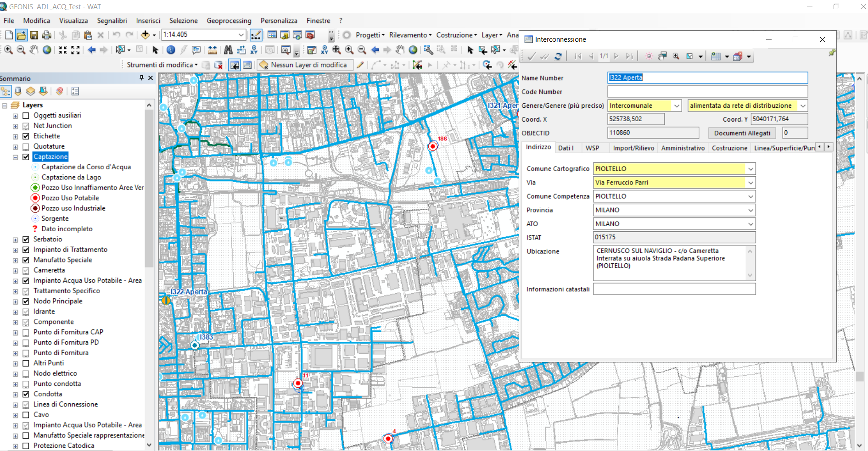Select the Pan hand tool
Screen dimensions: 868x451
pyautogui.click(x=34, y=50)
